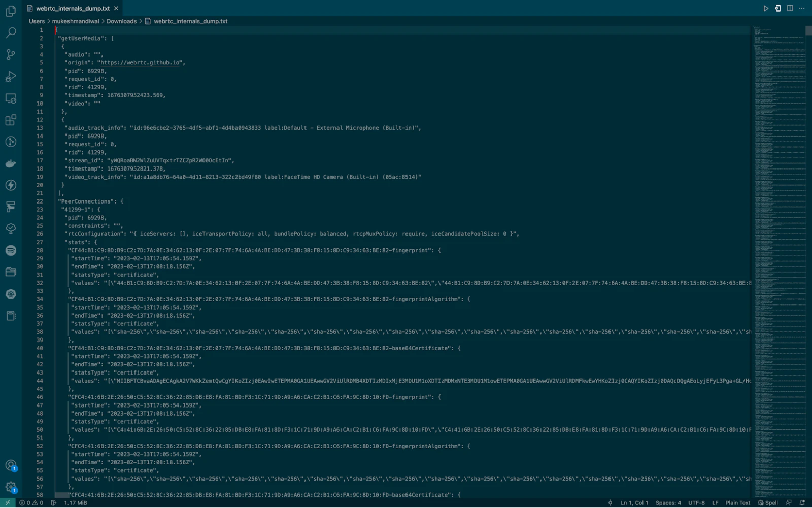This screenshot has height=508, width=812.
Task: Click the 1.17 MiB file size indicator
Action: [x=76, y=503]
